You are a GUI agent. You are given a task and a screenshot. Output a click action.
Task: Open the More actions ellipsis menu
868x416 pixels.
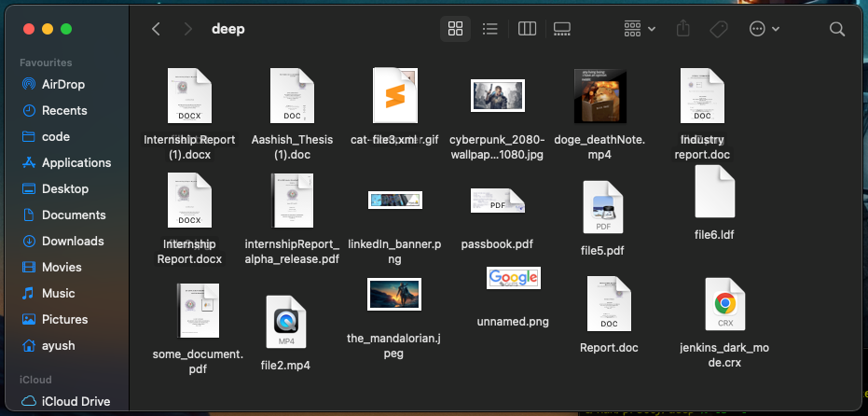point(764,29)
